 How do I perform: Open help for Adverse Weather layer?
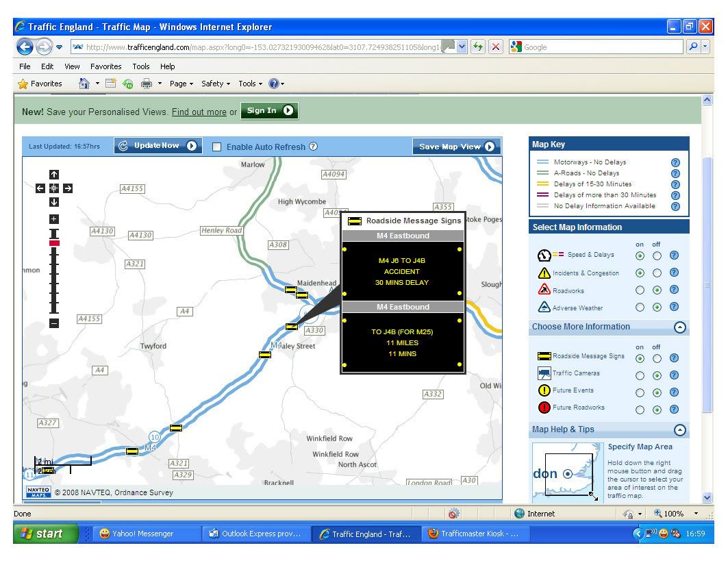pos(674,307)
